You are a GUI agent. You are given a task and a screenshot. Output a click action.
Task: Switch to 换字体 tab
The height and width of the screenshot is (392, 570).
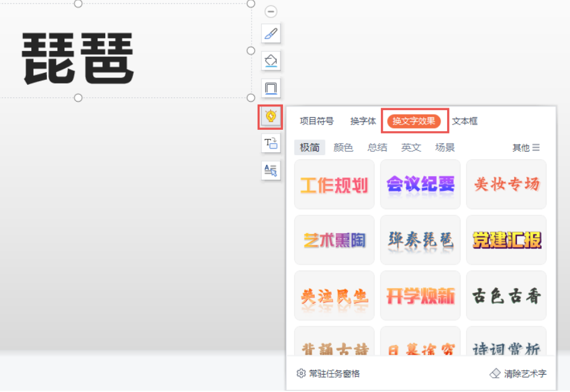[363, 121]
